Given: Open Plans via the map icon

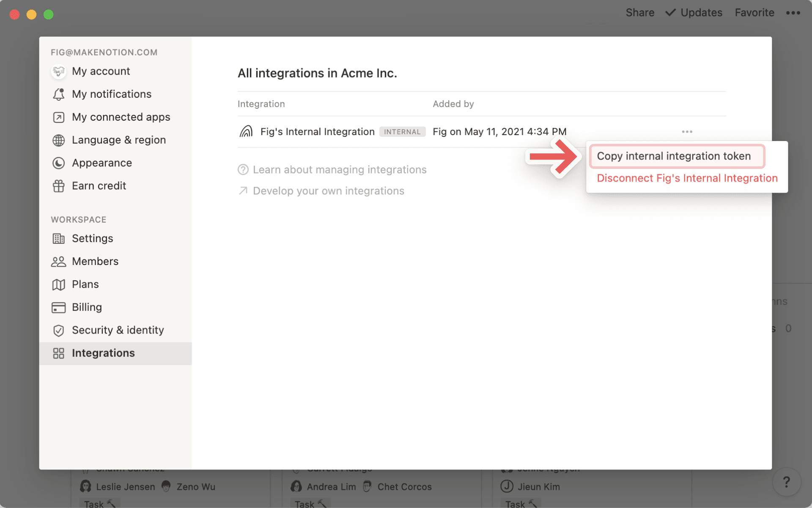Looking at the screenshot, I should click(x=59, y=284).
